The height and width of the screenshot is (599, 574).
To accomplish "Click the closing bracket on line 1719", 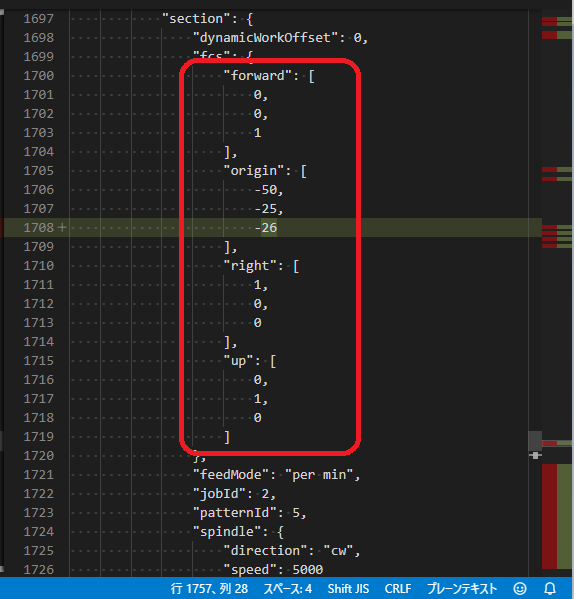I will tap(227, 437).
